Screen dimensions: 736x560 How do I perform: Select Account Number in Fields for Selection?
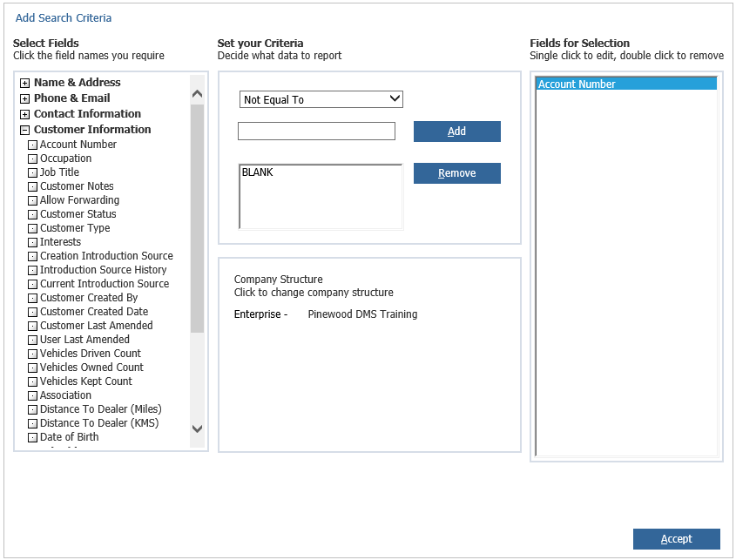(626, 84)
